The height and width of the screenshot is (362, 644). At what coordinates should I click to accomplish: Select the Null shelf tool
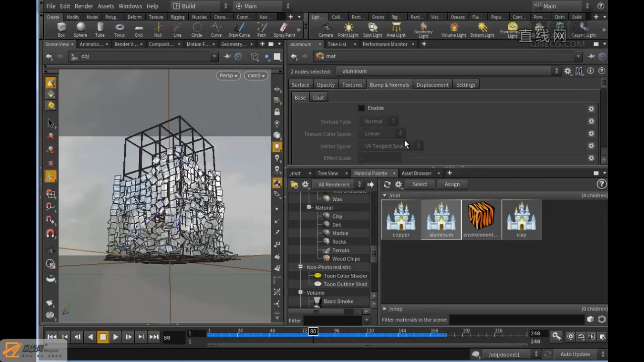(x=158, y=30)
